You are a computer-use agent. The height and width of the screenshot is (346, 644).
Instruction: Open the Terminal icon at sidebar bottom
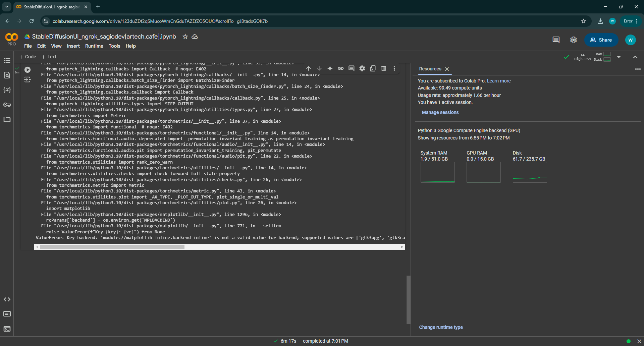click(7, 329)
